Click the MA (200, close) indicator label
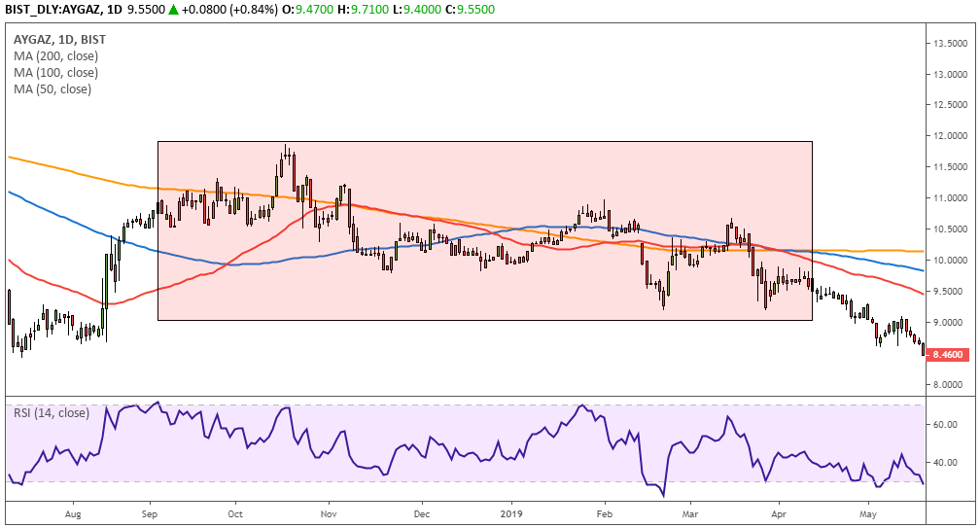 point(55,56)
